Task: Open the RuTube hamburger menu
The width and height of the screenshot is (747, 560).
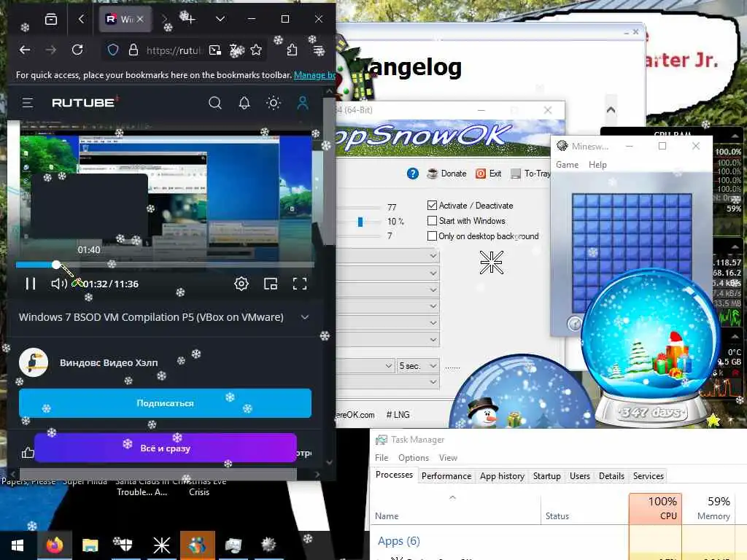Action: pos(28,103)
